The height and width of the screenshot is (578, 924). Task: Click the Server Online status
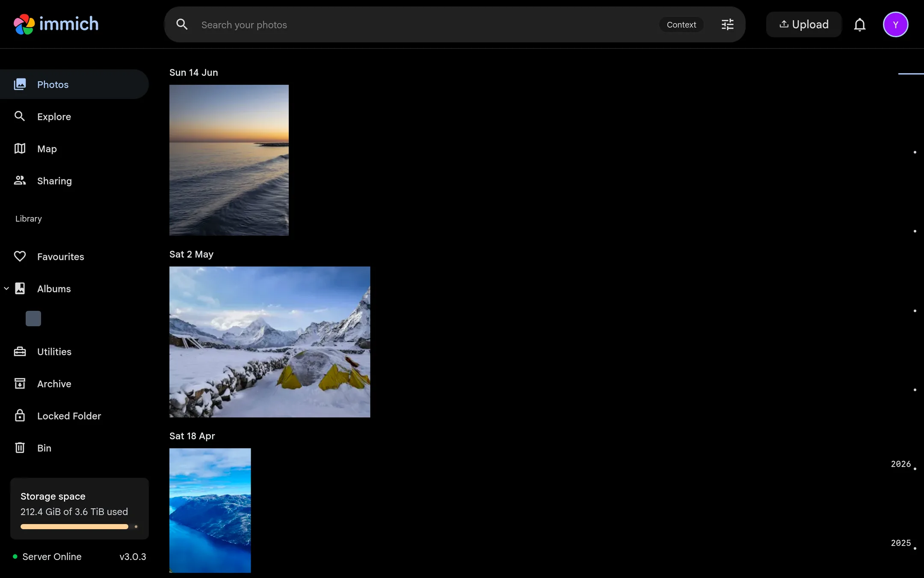click(x=47, y=557)
